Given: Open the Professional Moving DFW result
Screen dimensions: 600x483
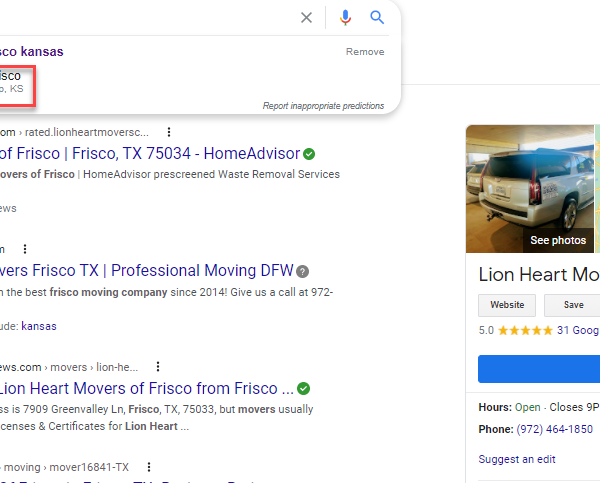Looking at the screenshot, I should click(146, 271).
